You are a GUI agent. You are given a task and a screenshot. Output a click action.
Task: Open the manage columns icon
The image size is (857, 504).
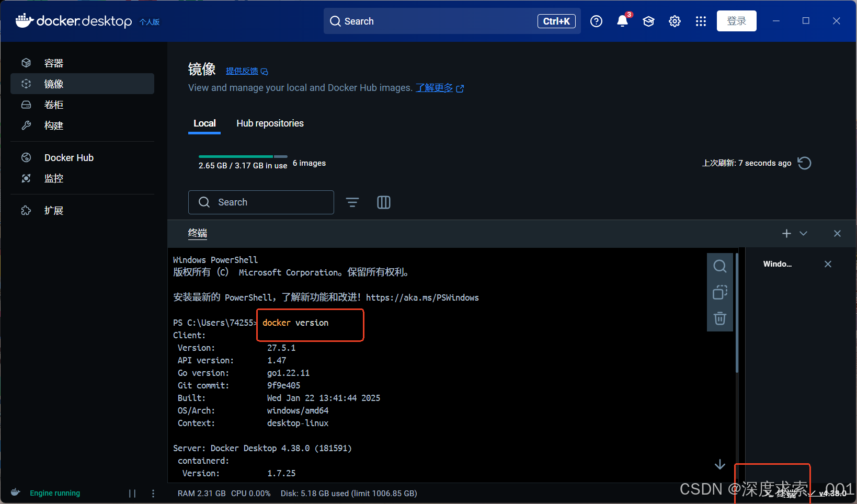[x=384, y=202]
